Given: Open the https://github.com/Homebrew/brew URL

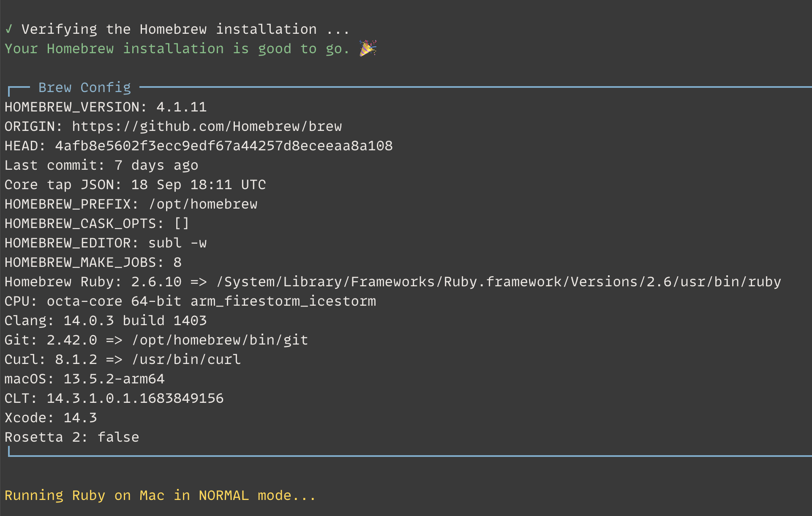Looking at the screenshot, I should tap(207, 126).
